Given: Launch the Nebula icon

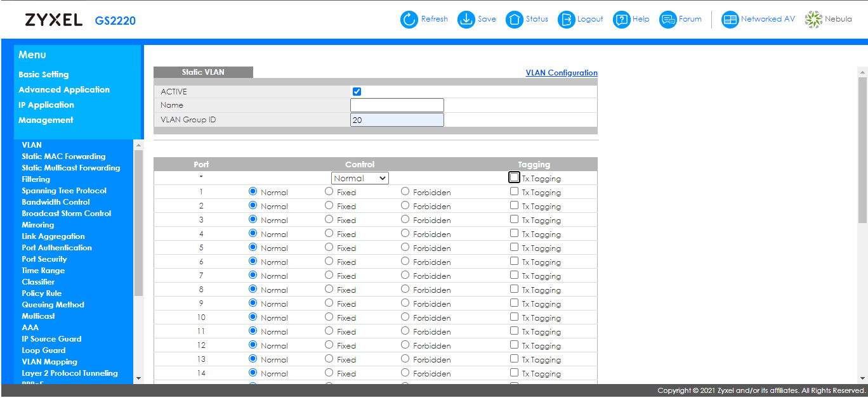Looking at the screenshot, I should (813, 20).
